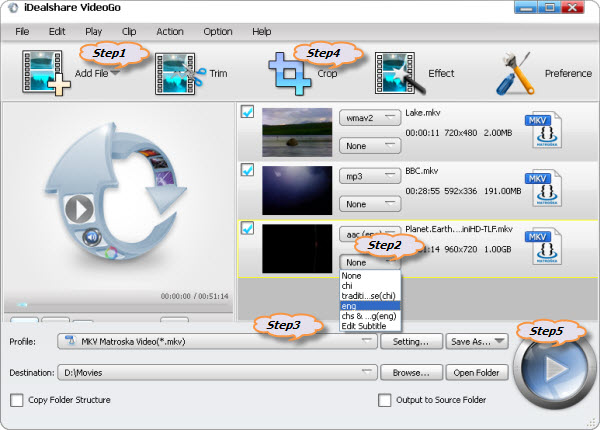The height and width of the screenshot is (430, 600).
Task: Open the Edit menu
Action: point(57,31)
